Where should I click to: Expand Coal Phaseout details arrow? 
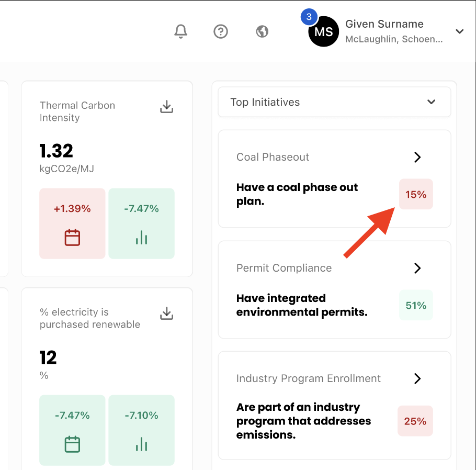(x=417, y=157)
